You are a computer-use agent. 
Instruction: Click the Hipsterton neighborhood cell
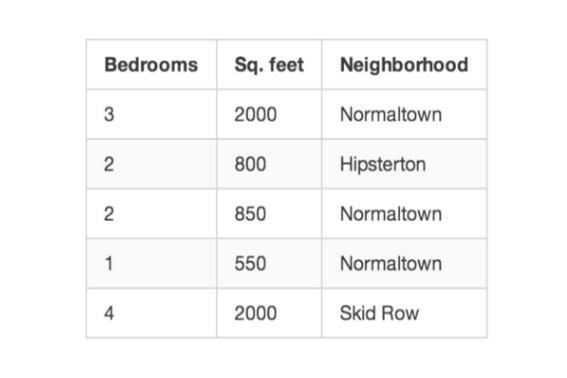[404, 164]
